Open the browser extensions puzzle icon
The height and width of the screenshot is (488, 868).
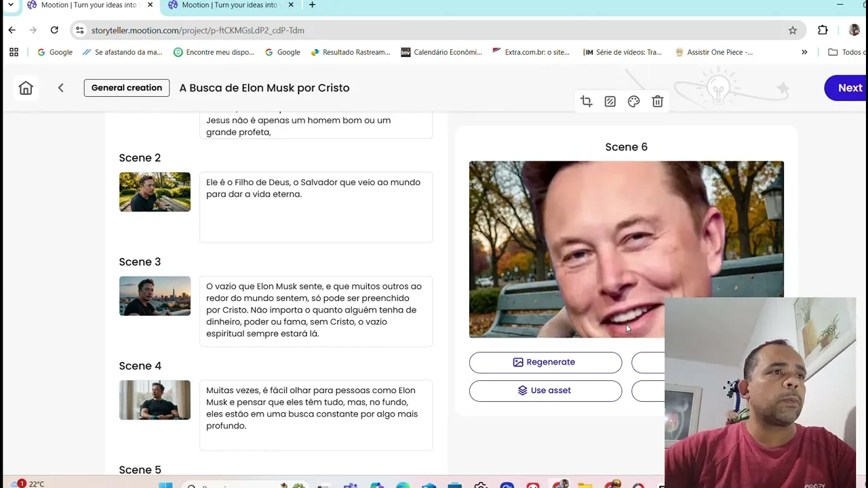coord(823,30)
